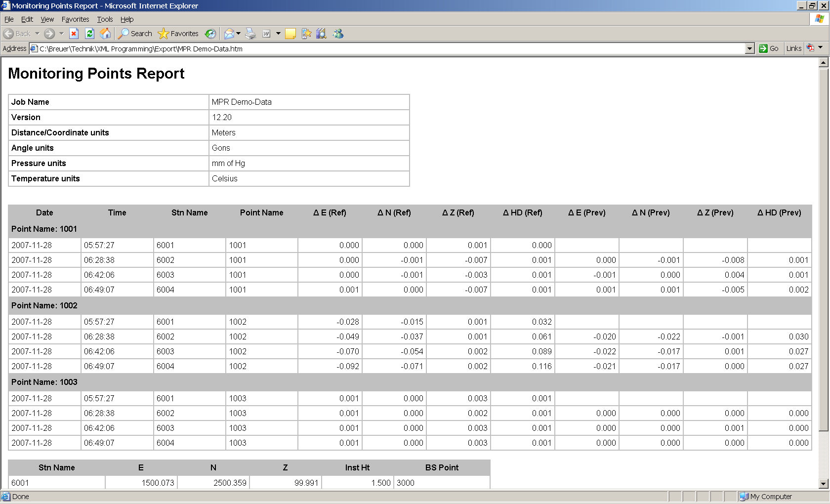830x504 pixels.
Task: Open the Address bar dropdown list
Action: (750, 48)
